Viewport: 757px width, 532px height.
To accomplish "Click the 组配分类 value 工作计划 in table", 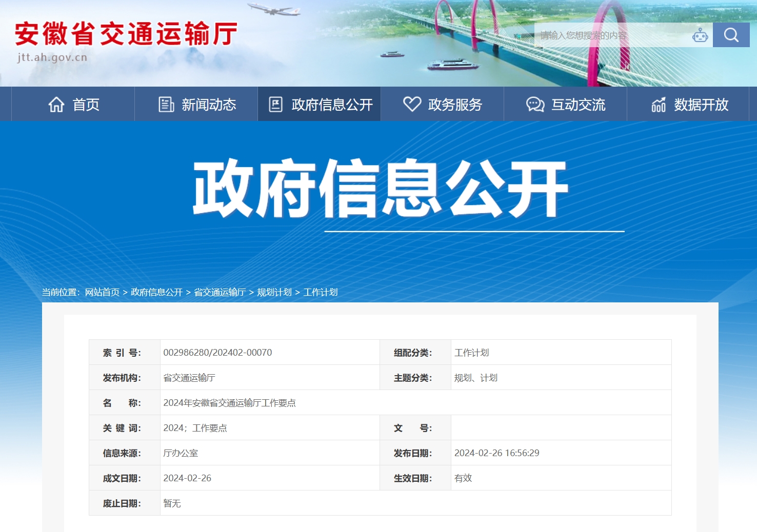I will (x=471, y=353).
